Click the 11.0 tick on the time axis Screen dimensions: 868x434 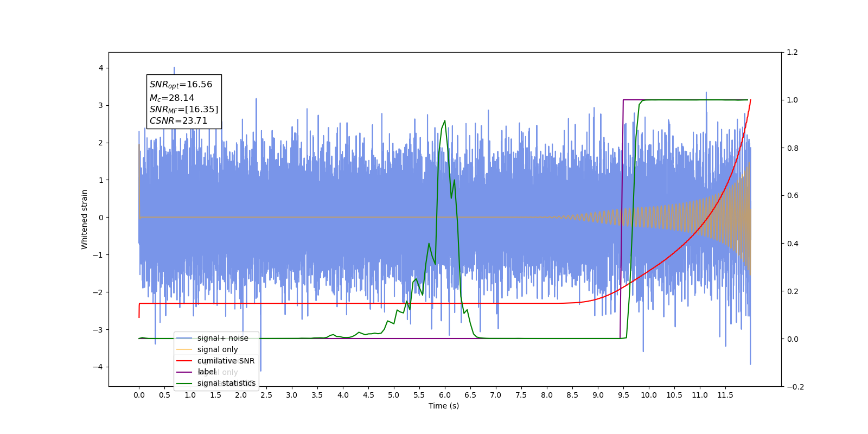700,395
